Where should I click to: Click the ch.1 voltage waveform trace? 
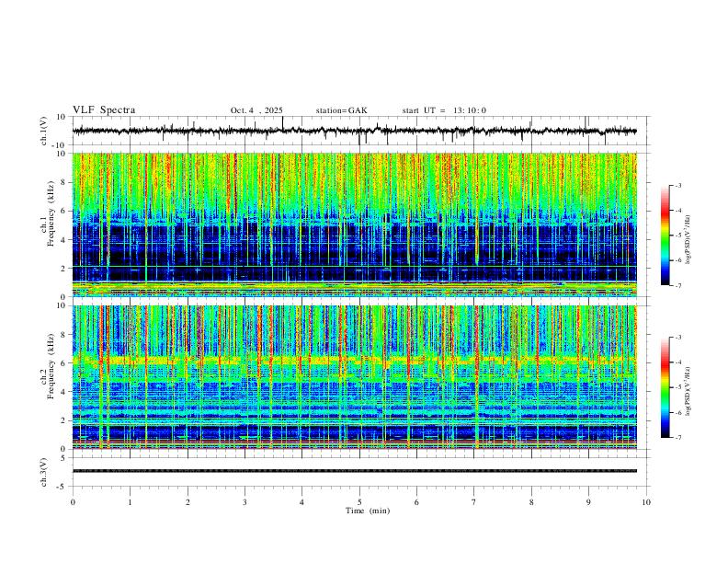(354, 131)
